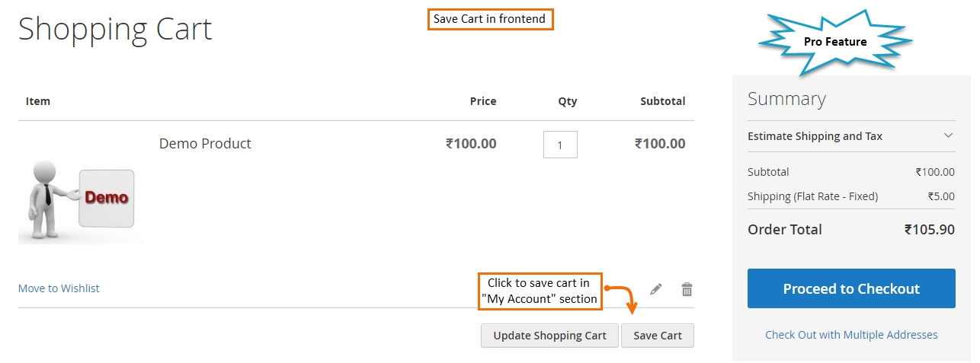Click the 'Click to save cart' callout box
Image resolution: width=980 pixels, height=363 pixels.
point(540,291)
